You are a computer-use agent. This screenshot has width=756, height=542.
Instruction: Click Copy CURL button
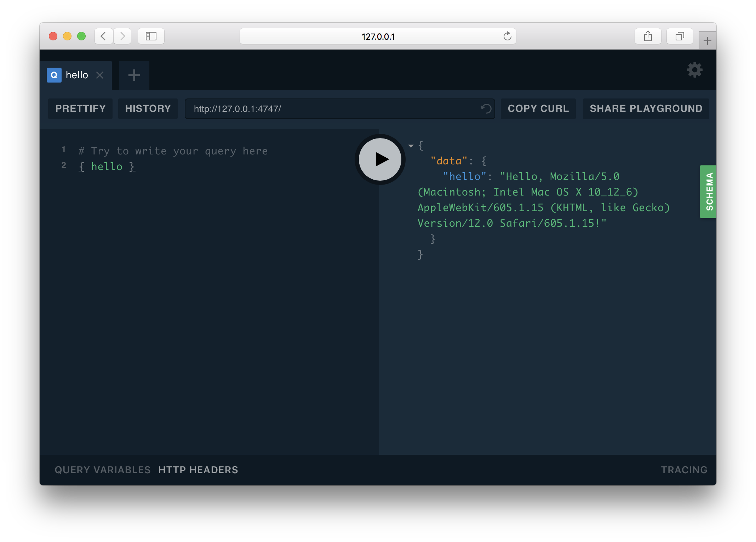(x=538, y=108)
